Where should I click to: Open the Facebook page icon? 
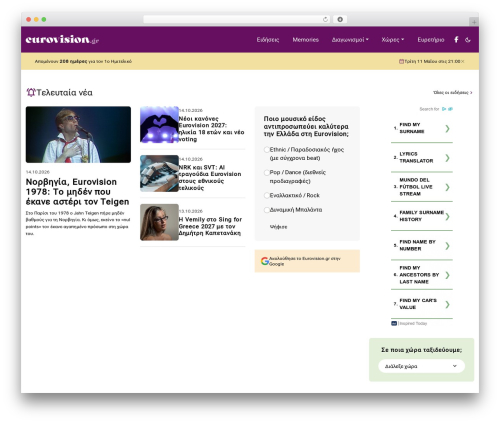pos(456,40)
